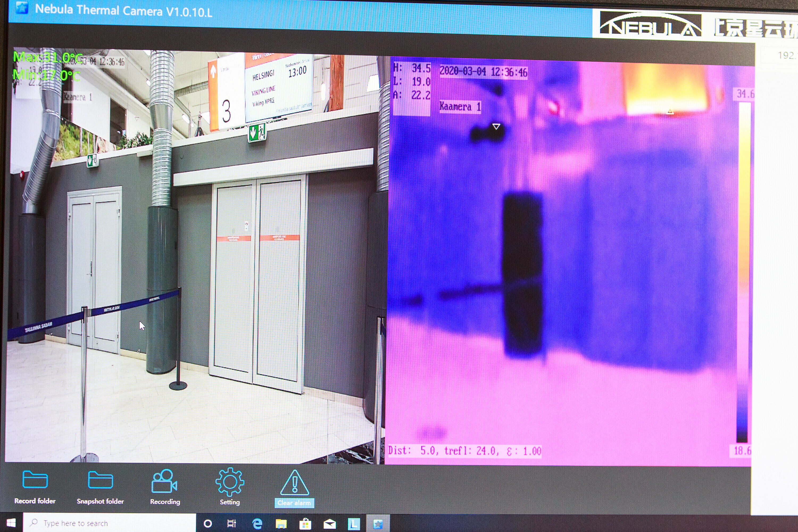Open Microsoft Edge from the taskbar
Screen dimensions: 798x532
click(x=257, y=523)
